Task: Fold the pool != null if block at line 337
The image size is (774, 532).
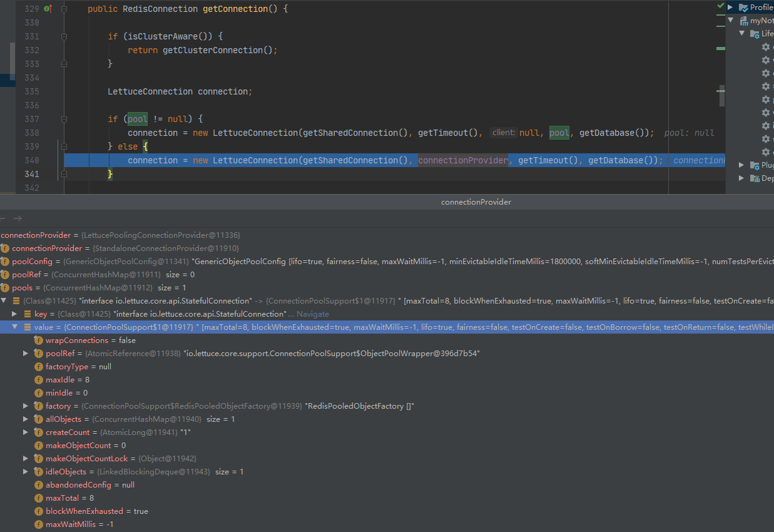Action: click(x=64, y=119)
